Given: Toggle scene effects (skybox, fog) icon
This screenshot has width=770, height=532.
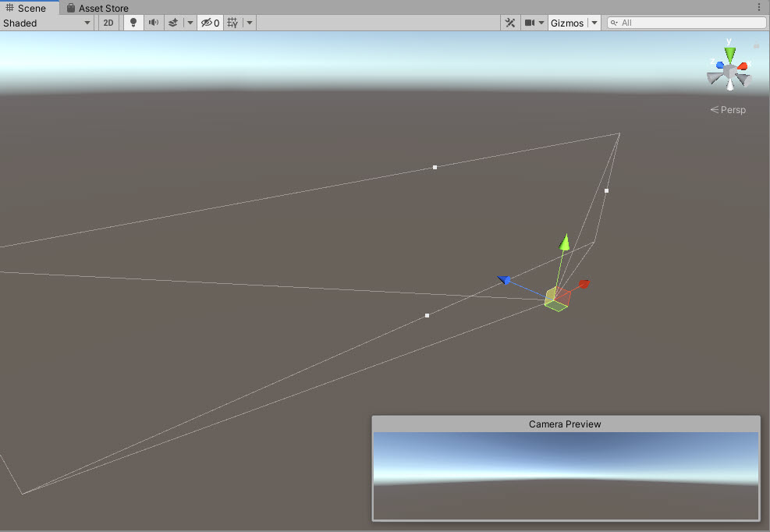Looking at the screenshot, I should click(173, 23).
